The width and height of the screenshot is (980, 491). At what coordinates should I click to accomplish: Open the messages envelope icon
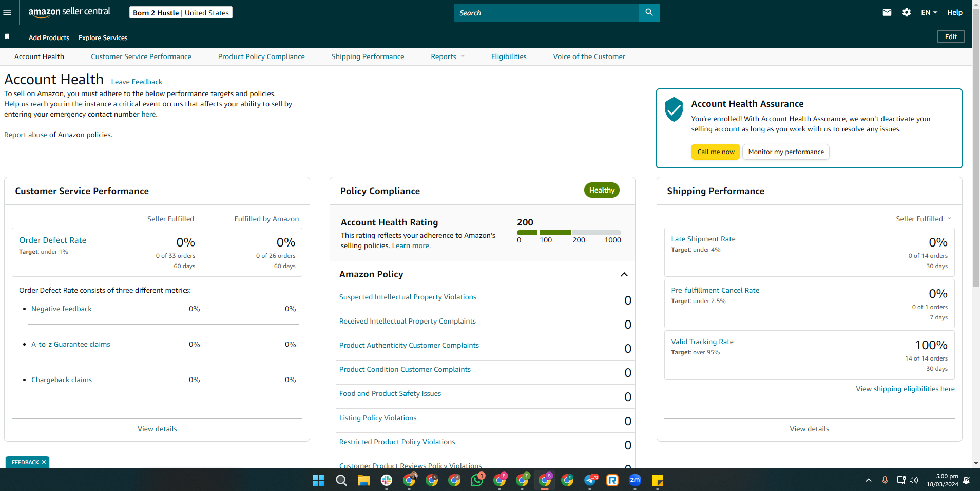(x=887, y=12)
